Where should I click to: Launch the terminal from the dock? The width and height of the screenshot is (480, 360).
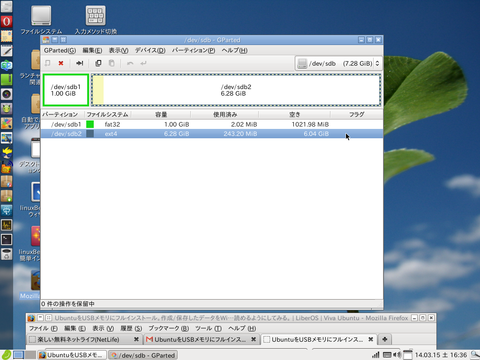tap(6, 239)
